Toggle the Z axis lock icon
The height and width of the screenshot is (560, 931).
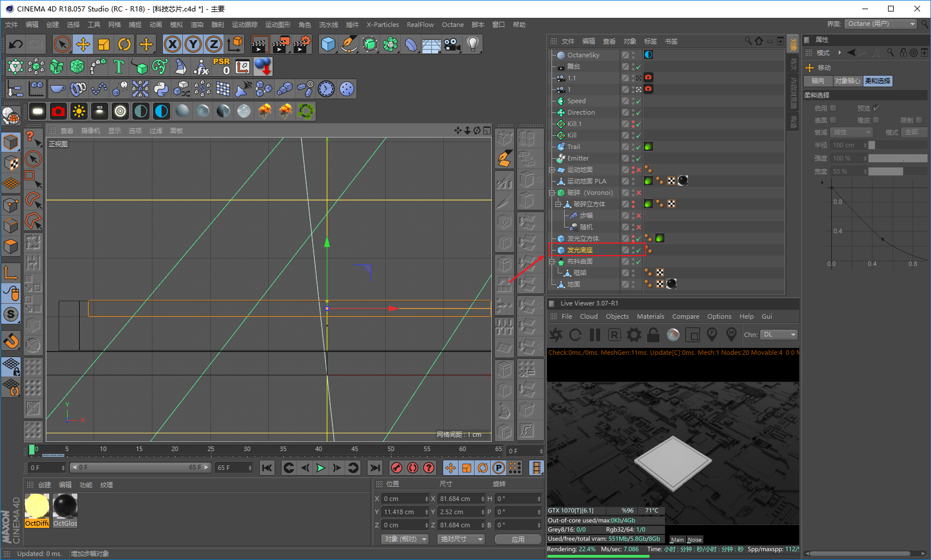coord(214,44)
